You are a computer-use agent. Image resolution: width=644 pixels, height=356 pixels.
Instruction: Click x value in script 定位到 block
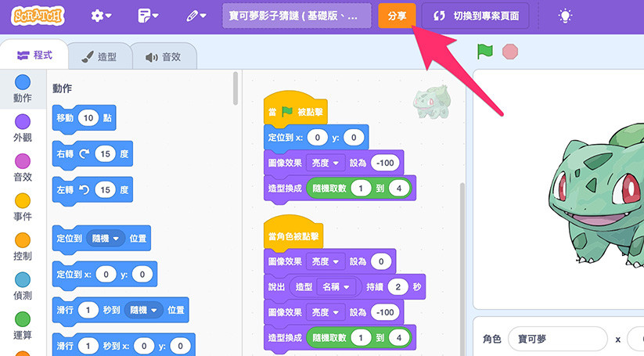tap(317, 138)
